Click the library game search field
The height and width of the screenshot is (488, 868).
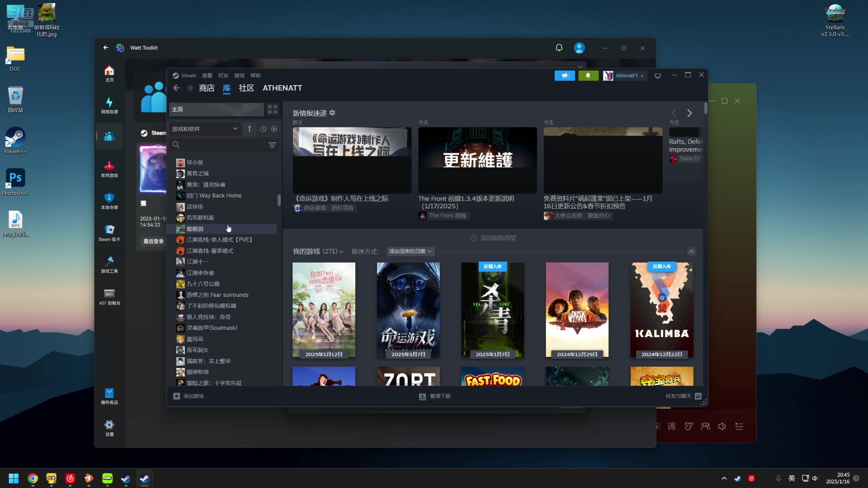pos(219,145)
